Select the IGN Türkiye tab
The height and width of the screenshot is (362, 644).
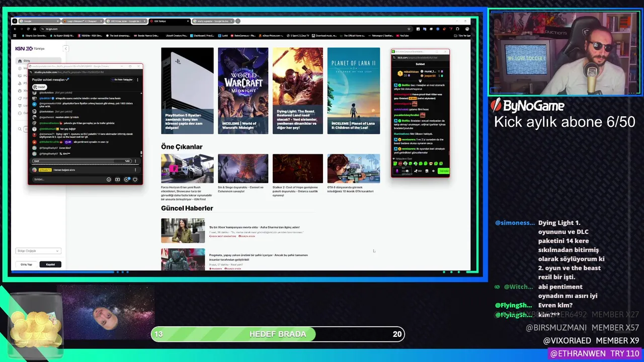(x=170, y=21)
